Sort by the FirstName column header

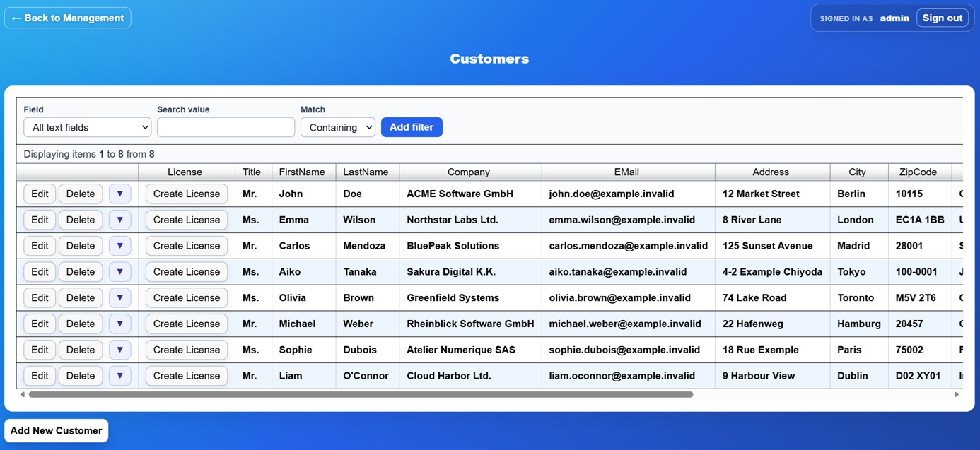coord(303,172)
